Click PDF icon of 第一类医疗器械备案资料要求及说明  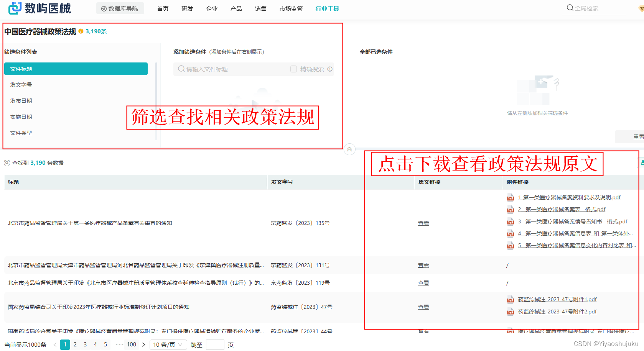[510, 197]
